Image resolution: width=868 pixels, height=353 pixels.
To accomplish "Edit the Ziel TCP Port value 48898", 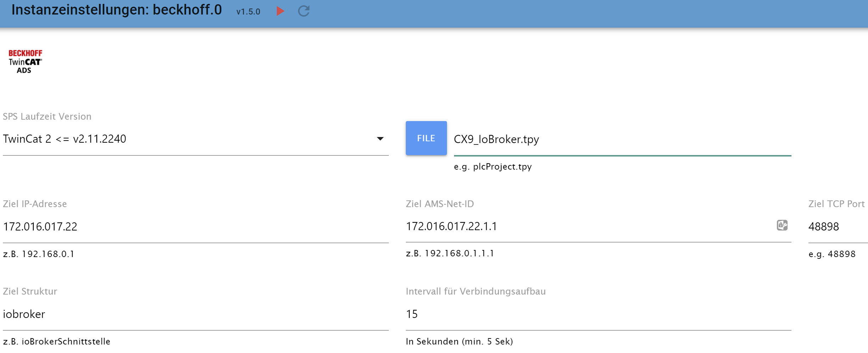I will [838, 227].
